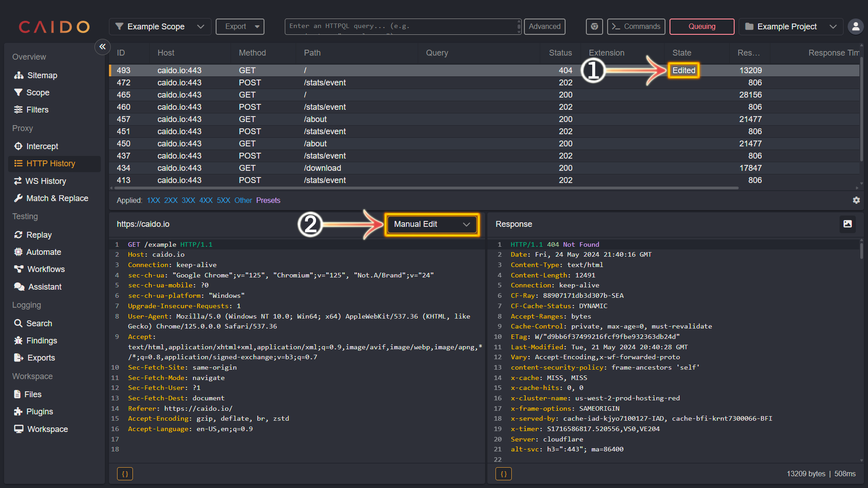Open the Scope page
The image size is (868, 488).
[32, 93]
